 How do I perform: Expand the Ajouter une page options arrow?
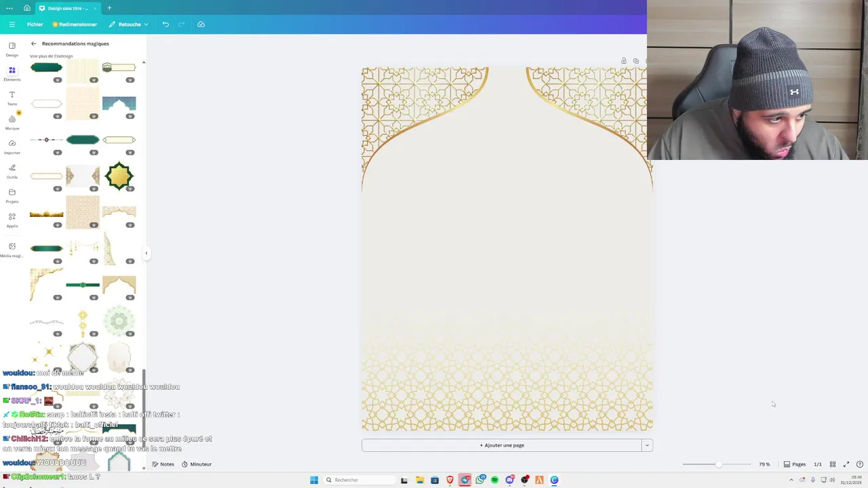tap(647, 445)
